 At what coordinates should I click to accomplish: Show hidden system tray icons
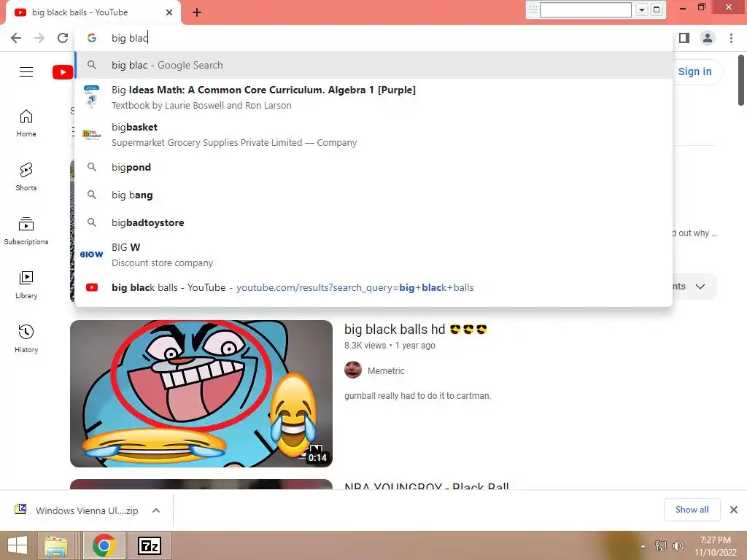[643, 546]
